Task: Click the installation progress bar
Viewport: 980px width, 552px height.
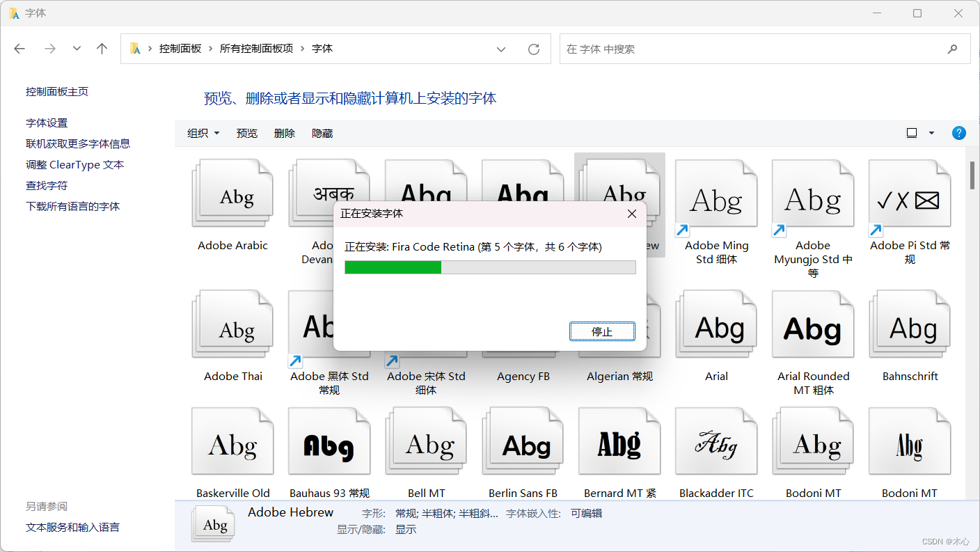Action: coord(489,267)
